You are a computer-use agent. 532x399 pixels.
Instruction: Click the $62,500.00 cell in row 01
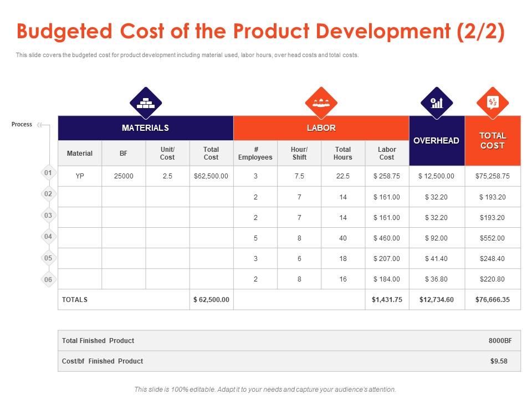211,176
